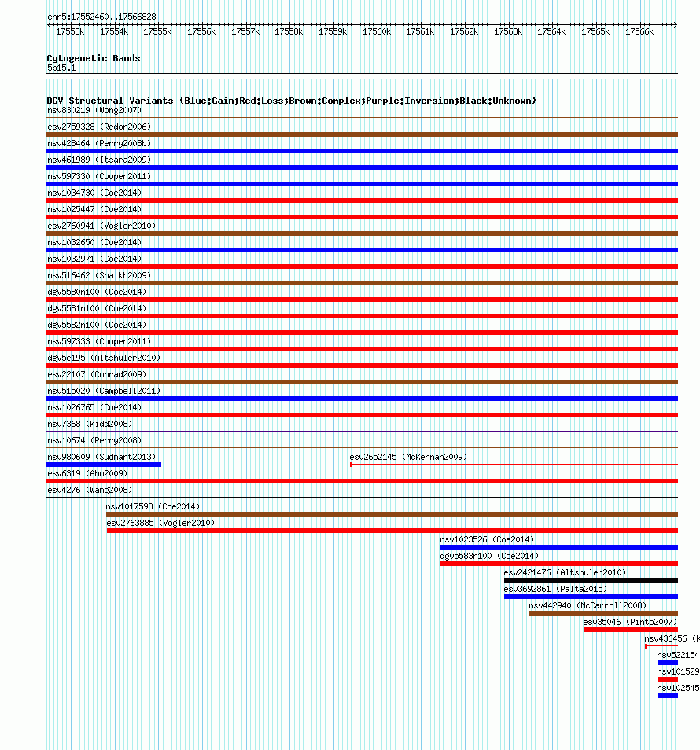The image size is (700, 750).
Task: Click the dgv5583n100 (Coe2014) label
Action: coord(489,556)
